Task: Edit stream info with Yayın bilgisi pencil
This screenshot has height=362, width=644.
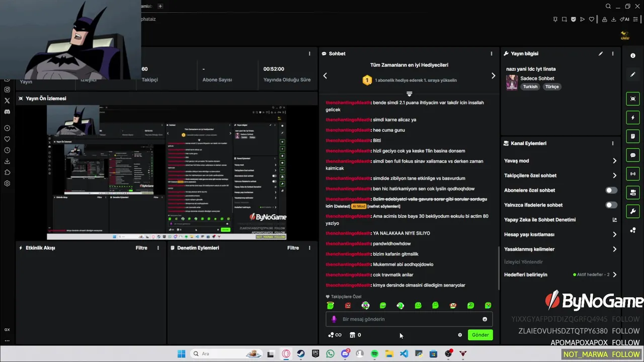Action: click(601, 54)
